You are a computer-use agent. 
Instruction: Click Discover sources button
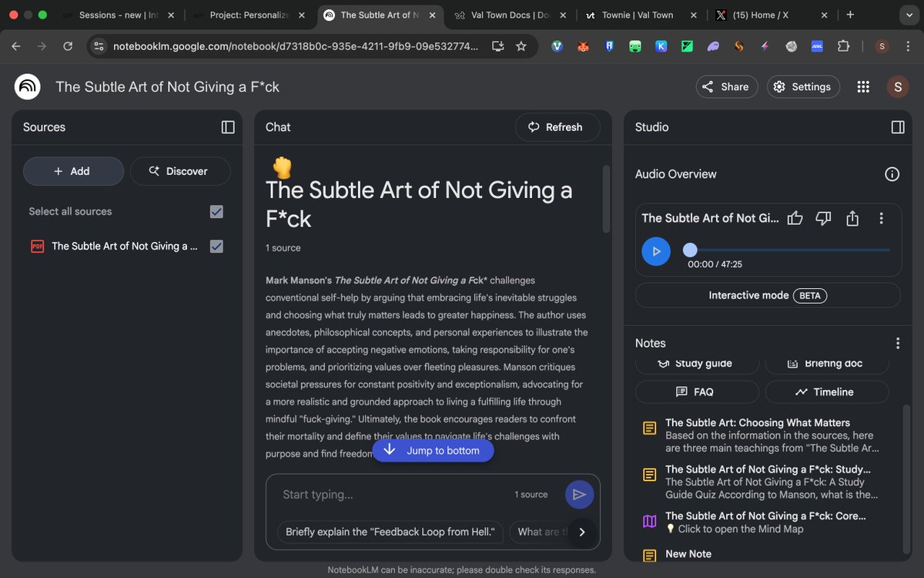(x=180, y=171)
